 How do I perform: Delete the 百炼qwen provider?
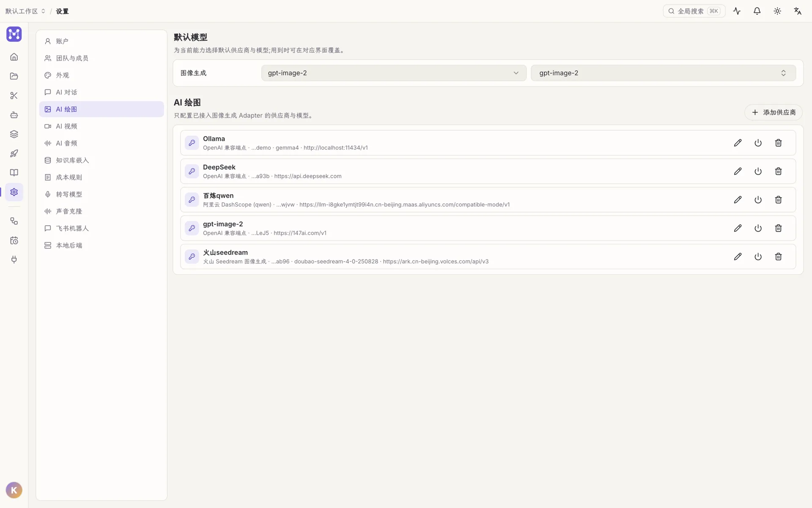[x=778, y=200]
